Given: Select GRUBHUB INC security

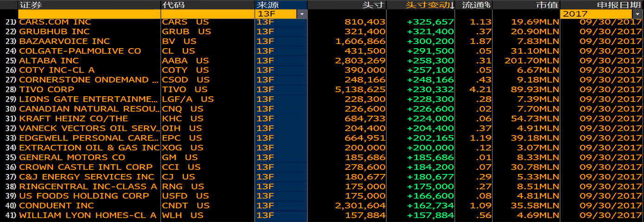Looking at the screenshot, I should pos(55,31).
